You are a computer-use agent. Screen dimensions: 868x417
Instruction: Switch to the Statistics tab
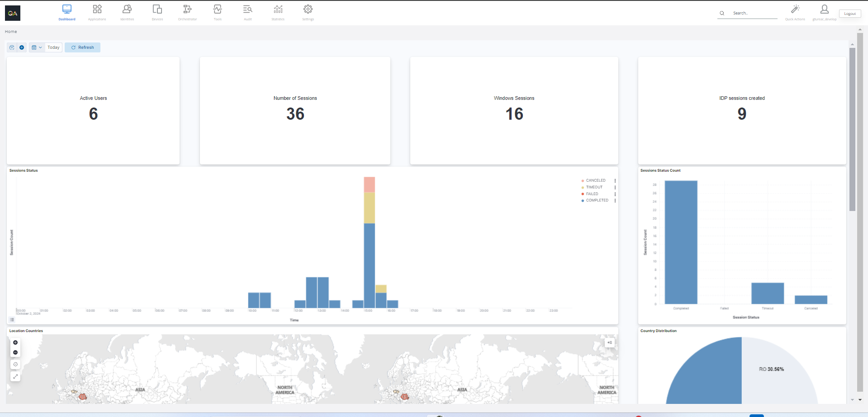(278, 12)
